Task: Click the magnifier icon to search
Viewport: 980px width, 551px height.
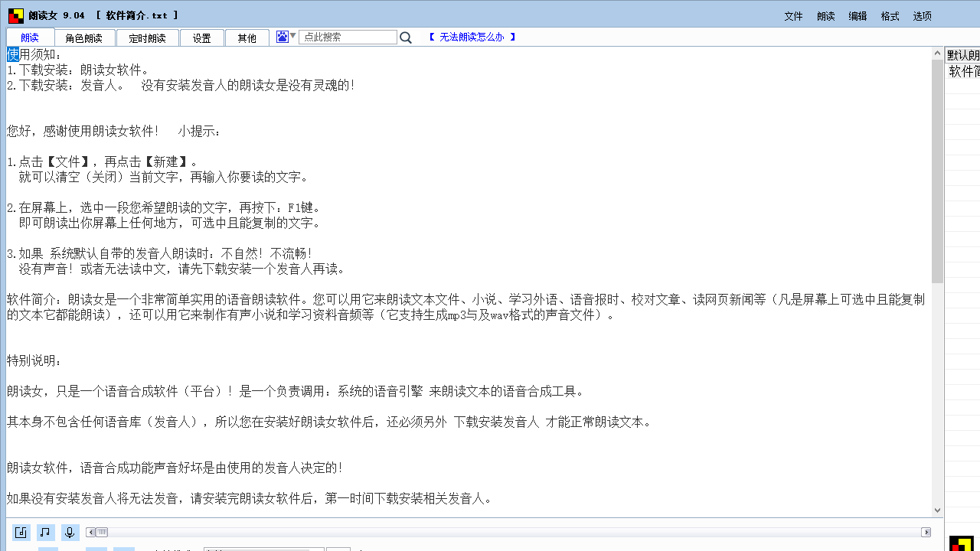Action: (405, 36)
